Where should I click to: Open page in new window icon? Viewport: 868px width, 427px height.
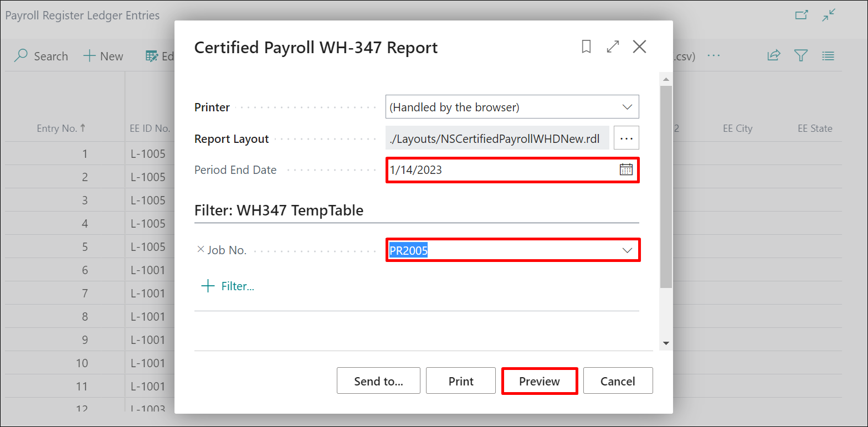click(801, 16)
